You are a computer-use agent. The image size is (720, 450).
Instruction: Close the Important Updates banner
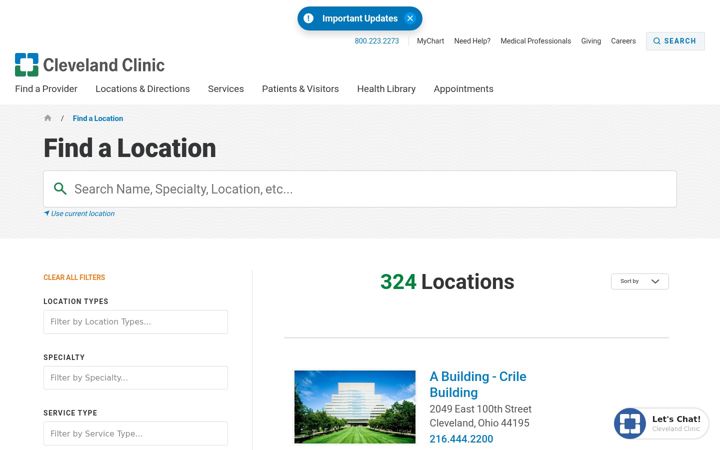pyautogui.click(x=410, y=18)
